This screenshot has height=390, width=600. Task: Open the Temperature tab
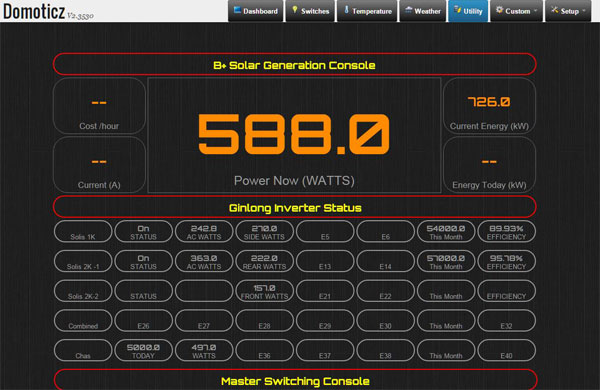tap(367, 11)
